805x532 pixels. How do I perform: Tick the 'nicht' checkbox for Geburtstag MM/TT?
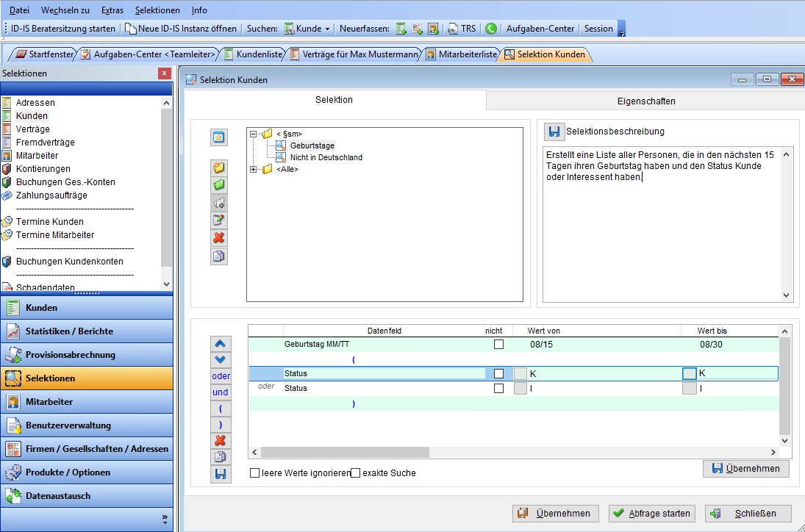pyautogui.click(x=498, y=344)
